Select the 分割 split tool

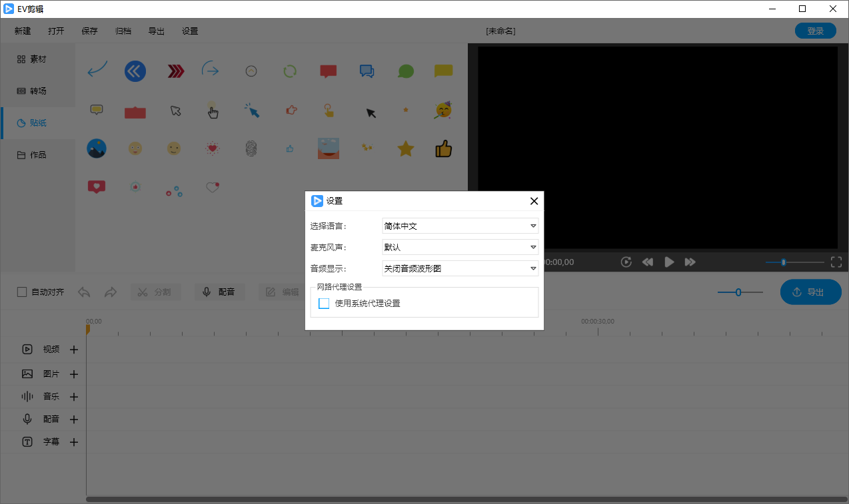tap(155, 292)
